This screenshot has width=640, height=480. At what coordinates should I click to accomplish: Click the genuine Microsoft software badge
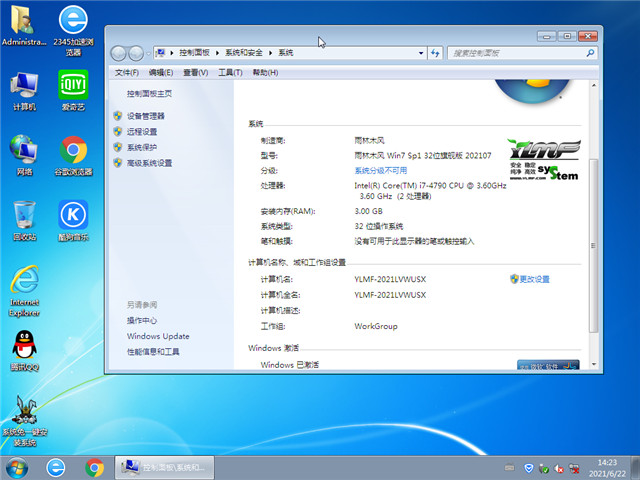[548, 365]
